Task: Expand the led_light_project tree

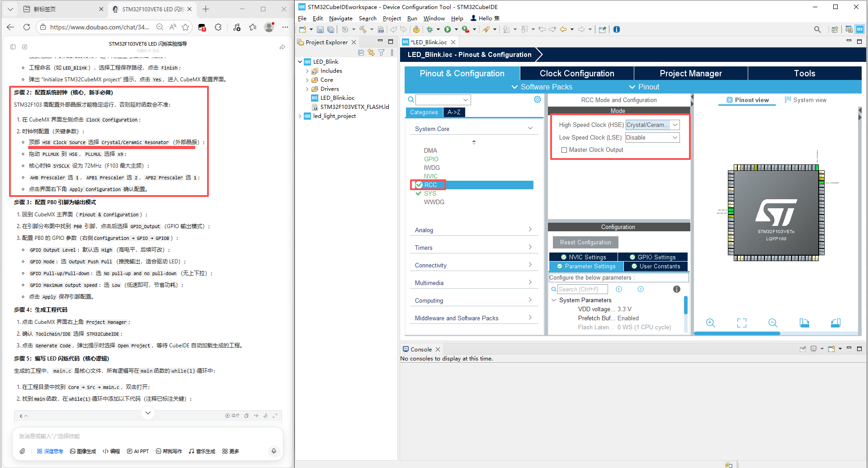Action: point(300,116)
